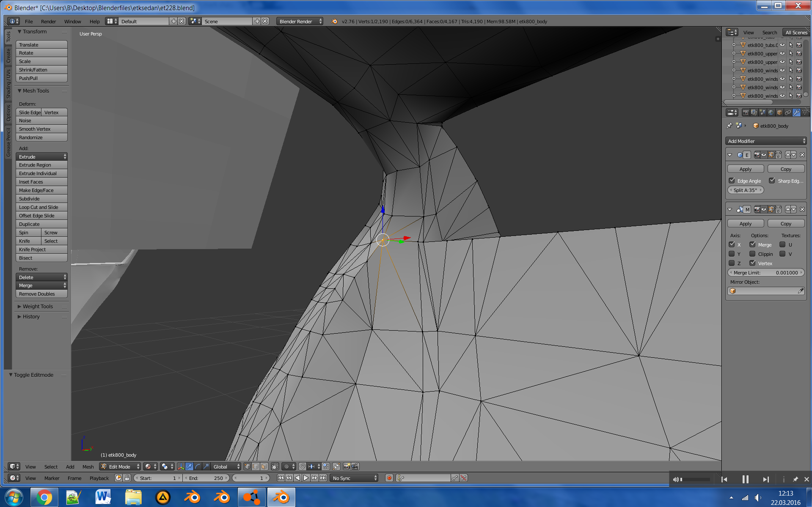The image size is (812, 507).
Task: Open File Explorer from the taskbar
Action: [133, 497]
